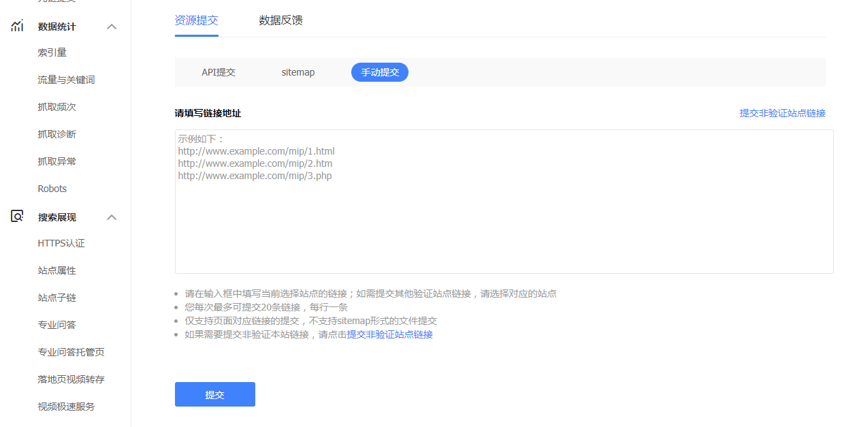The image size is (868, 427).
Task: Collapse the 数据统计 section chevron
Action: point(112,27)
